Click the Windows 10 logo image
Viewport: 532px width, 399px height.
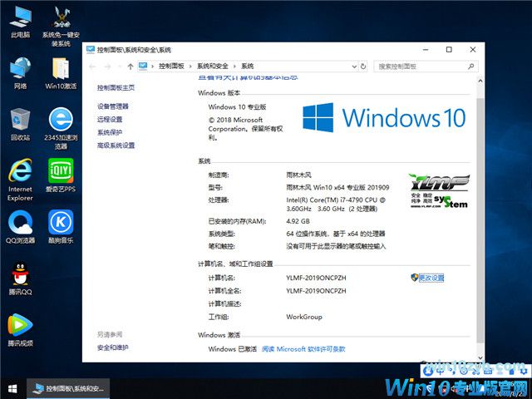tap(384, 118)
